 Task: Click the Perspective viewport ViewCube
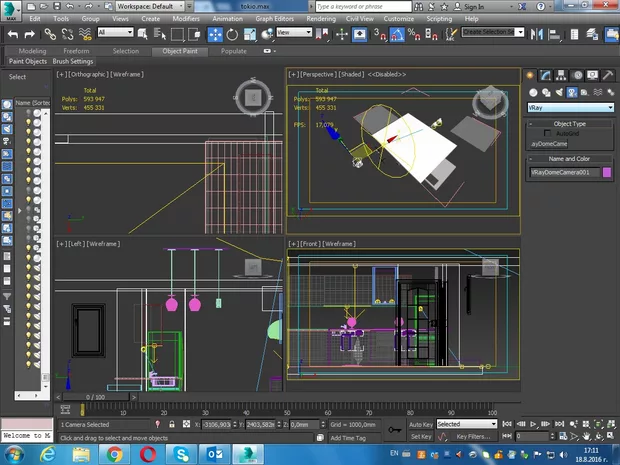pyautogui.click(x=488, y=101)
